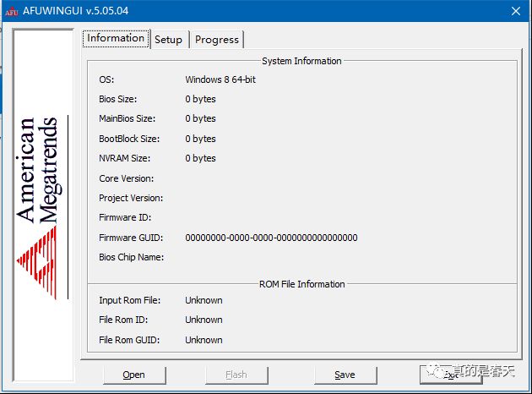This screenshot has width=532, height=394.
Task: Click the 0 bytes value beside MainBios Size
Action: (200, 118)
